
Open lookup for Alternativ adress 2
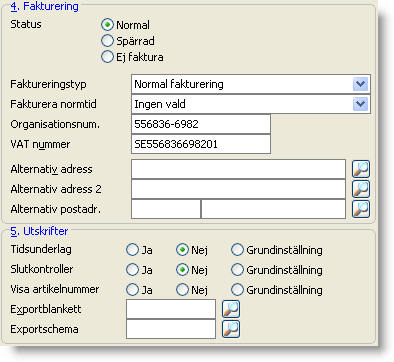[x=361, y=189]
